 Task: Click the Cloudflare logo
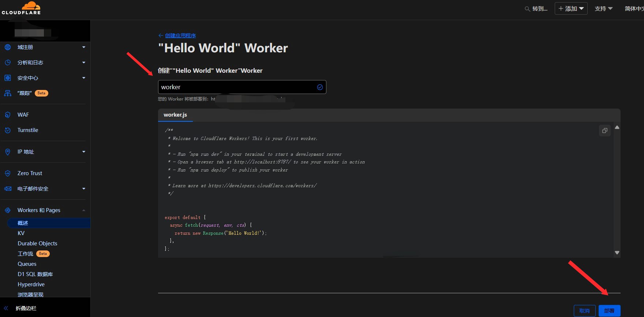click(x=21, y=8)
